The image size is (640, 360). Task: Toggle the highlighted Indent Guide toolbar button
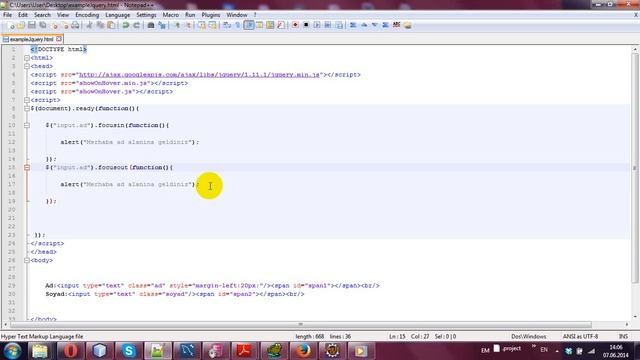[x=249, y=25]
